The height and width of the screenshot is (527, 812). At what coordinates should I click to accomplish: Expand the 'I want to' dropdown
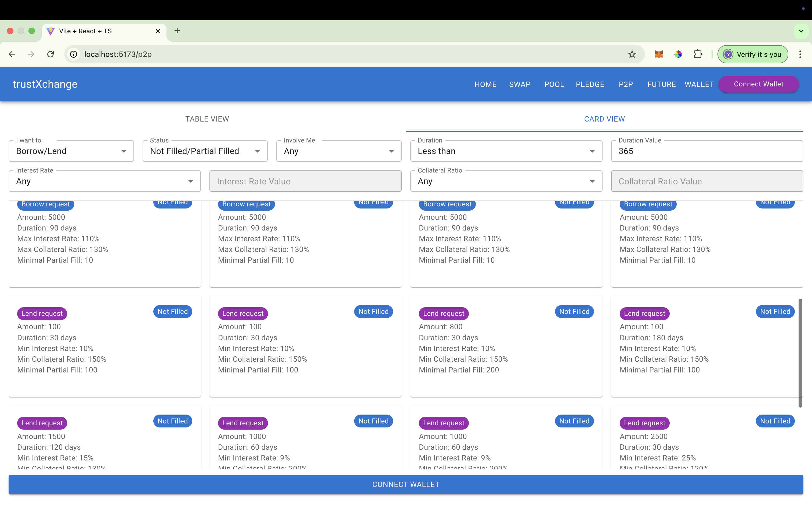tap(71, 151)
